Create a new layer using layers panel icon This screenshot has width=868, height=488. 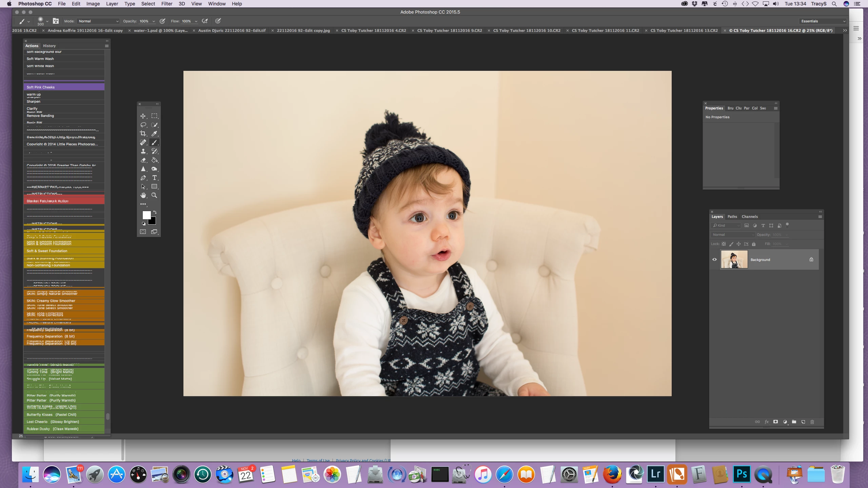tap(803, 422)
